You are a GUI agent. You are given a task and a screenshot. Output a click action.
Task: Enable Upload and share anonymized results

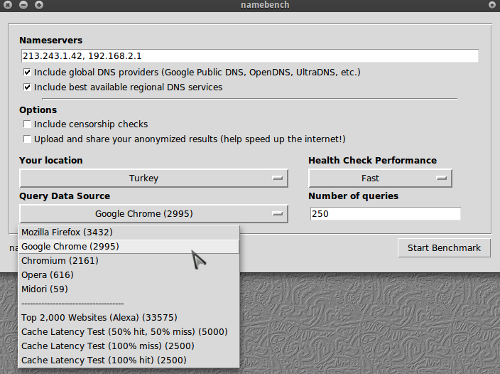27,139
